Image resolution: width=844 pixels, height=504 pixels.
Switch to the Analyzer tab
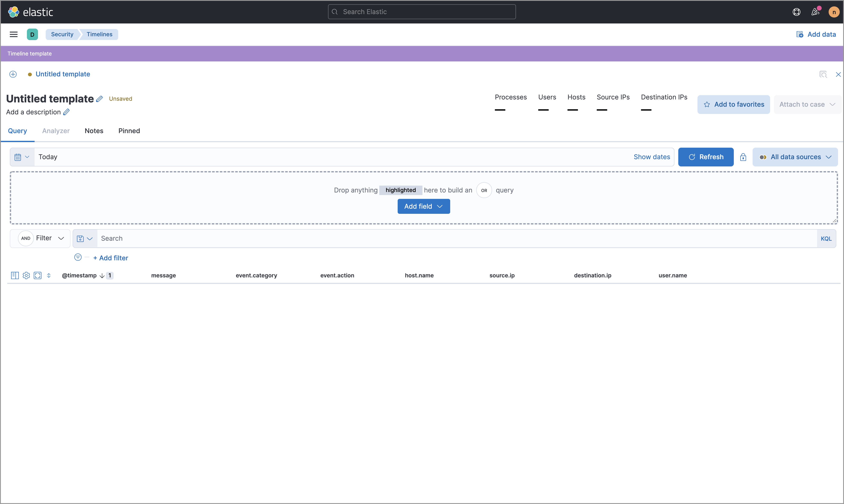click(55, 130)
